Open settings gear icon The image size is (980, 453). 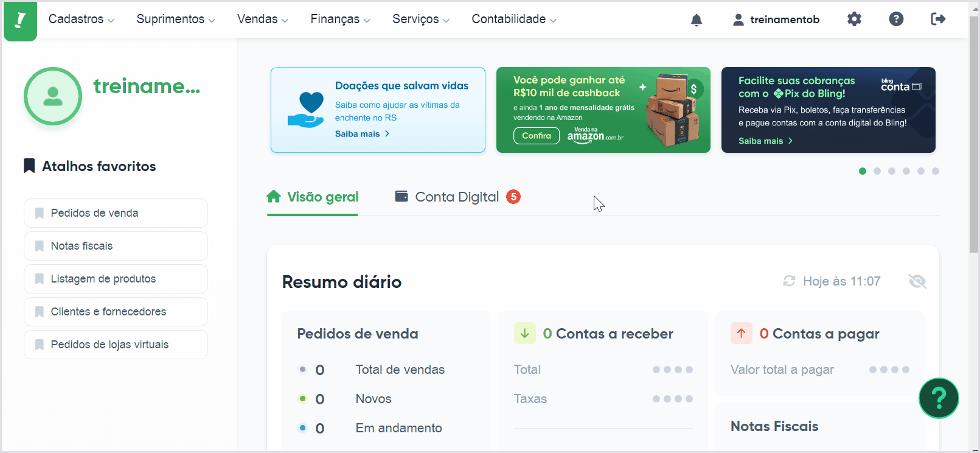pyautogui.click(x=854, y=19)
